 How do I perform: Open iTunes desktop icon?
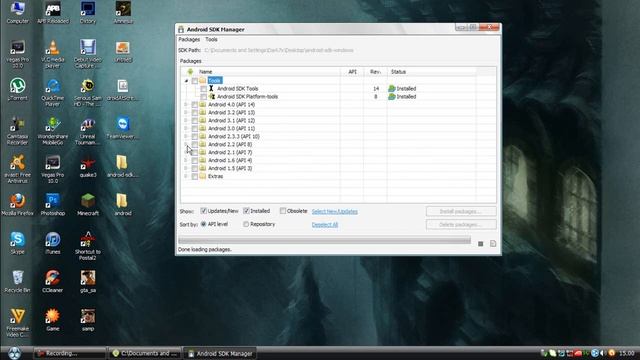pos(53,243)
